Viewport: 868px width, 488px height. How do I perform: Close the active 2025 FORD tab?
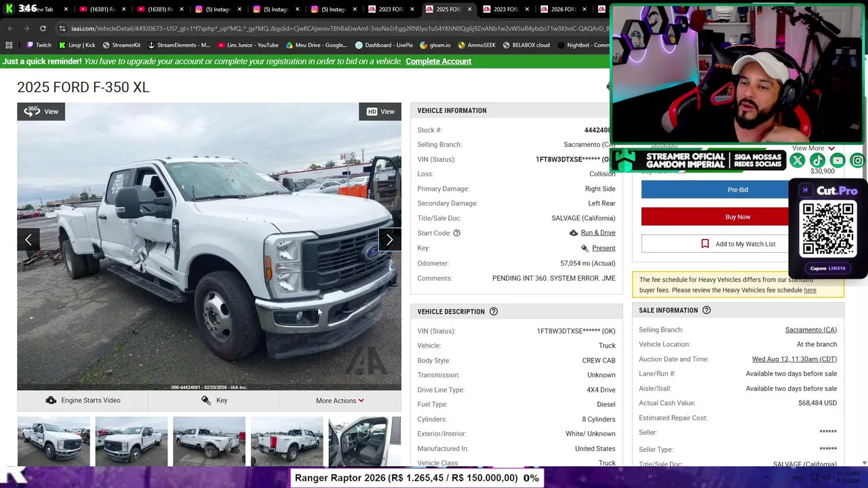469,9
